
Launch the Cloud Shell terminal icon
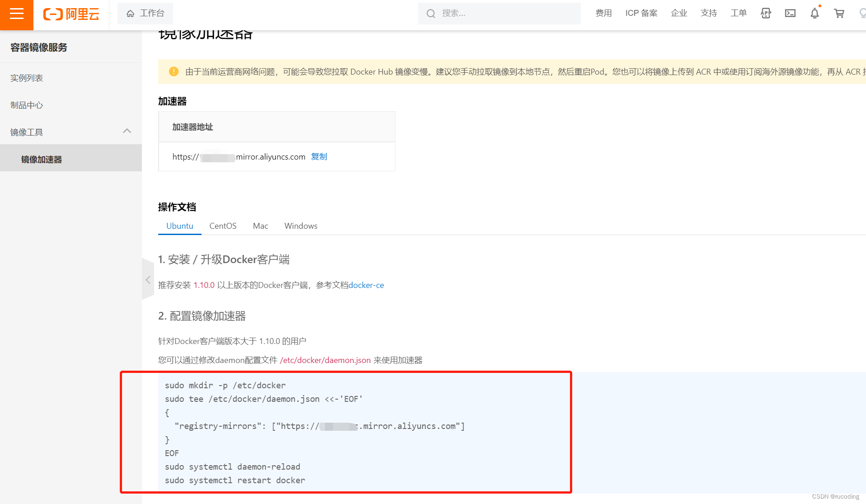pyautogui.click(x=790, y=13)
